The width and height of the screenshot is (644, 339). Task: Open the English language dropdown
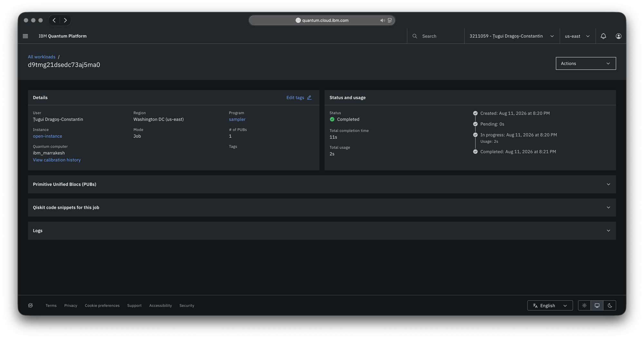(x=550, y=305)
